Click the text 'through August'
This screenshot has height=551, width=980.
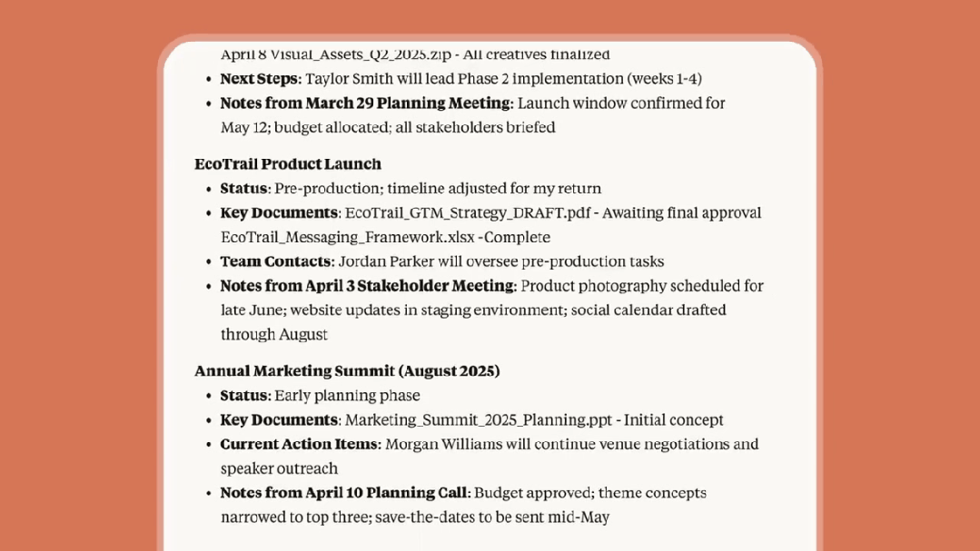273,335
